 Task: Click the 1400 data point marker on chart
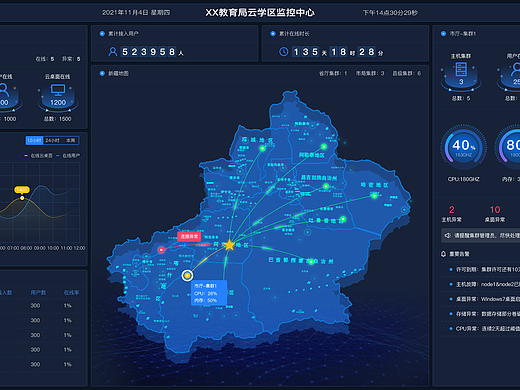click(22, 198)
